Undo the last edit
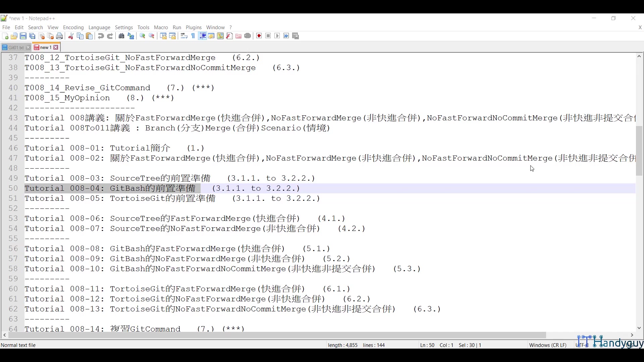644x362 pixels. point(101,36)
